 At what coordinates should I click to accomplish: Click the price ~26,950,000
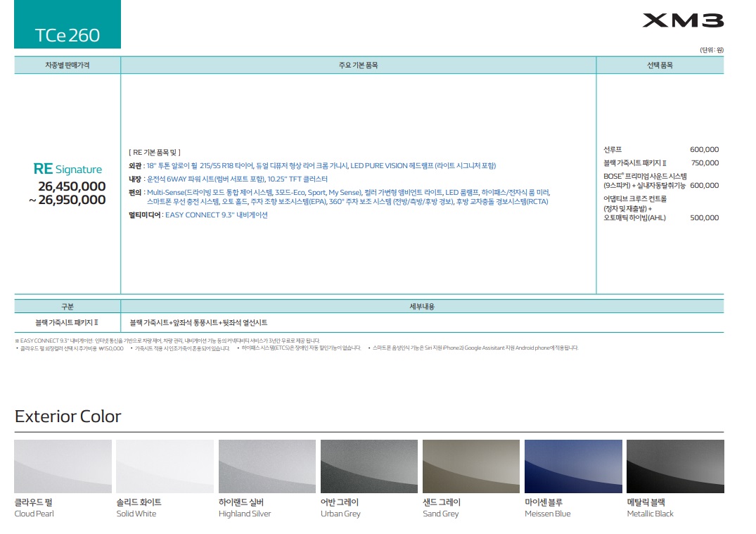pyautogui.click(x=68, y=200)
